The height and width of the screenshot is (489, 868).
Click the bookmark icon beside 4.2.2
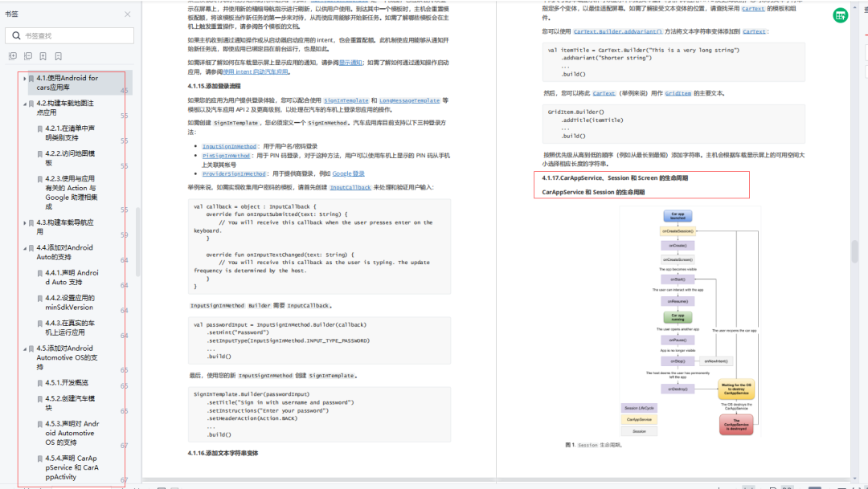pos(40,154)
